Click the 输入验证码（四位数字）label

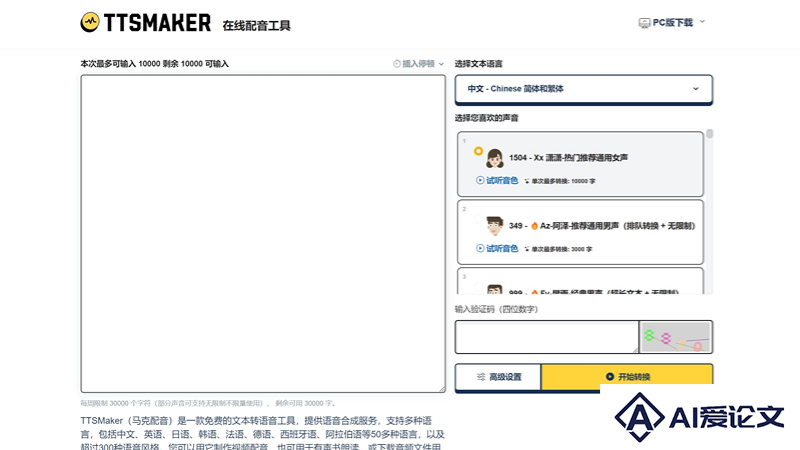[x=496, y=309]
